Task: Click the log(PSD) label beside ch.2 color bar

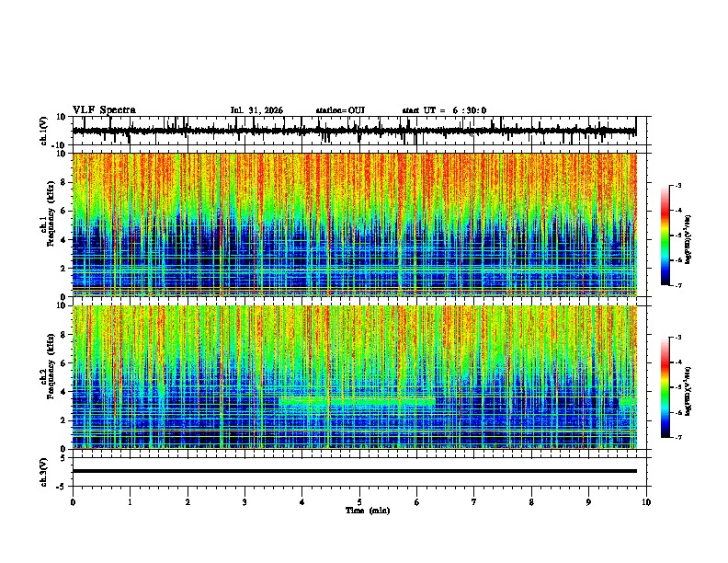Action: tap(688, 391)
